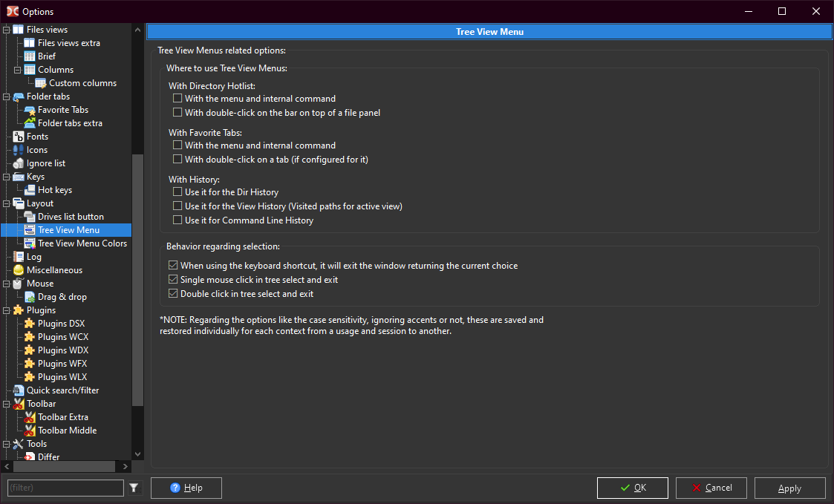This screenshot has height=504, width=834.
Task: Click the Ignore list icon
Action: pyautogui.click(x=19, y=163)
